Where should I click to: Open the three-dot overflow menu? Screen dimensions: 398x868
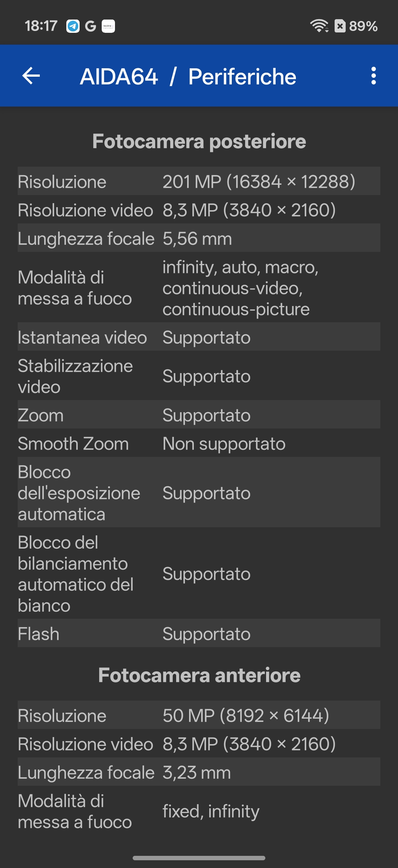[373, 76]
